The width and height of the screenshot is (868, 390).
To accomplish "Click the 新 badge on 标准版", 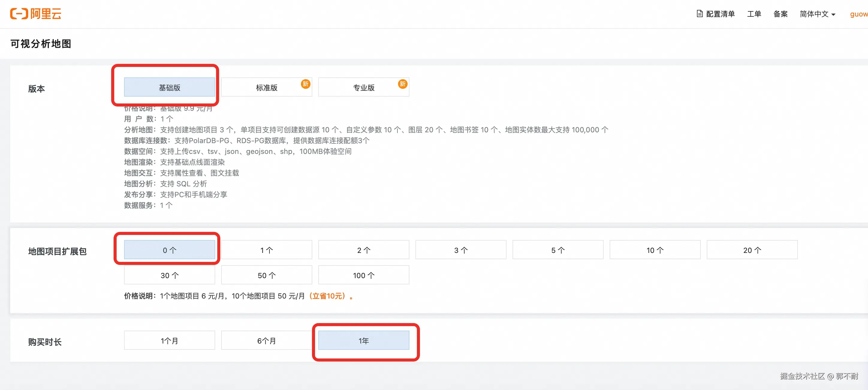I will [x=305, y=84].
